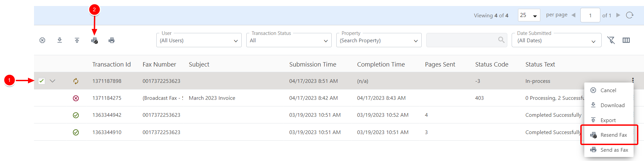Image resolution: width=644 pixels, height=161 pixels.
Task: Open the column chooser icon
Action: pyautogui.click(x=626, y=40)
